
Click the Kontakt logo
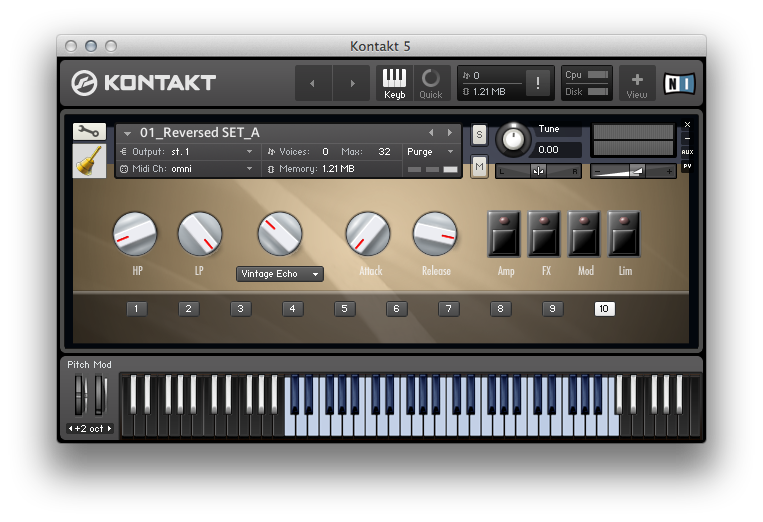[x=144, y=83]
